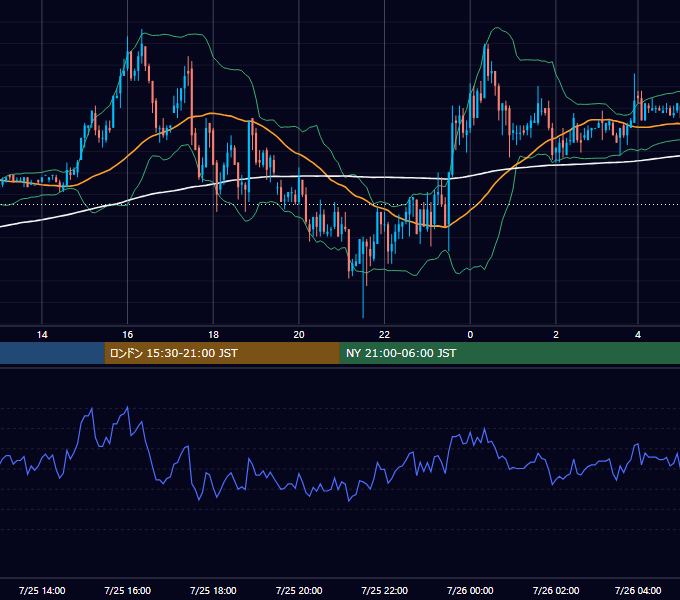Click the 18 hour axis label
The width and height of the screenshot is (680, 600).
coord(213,335)
